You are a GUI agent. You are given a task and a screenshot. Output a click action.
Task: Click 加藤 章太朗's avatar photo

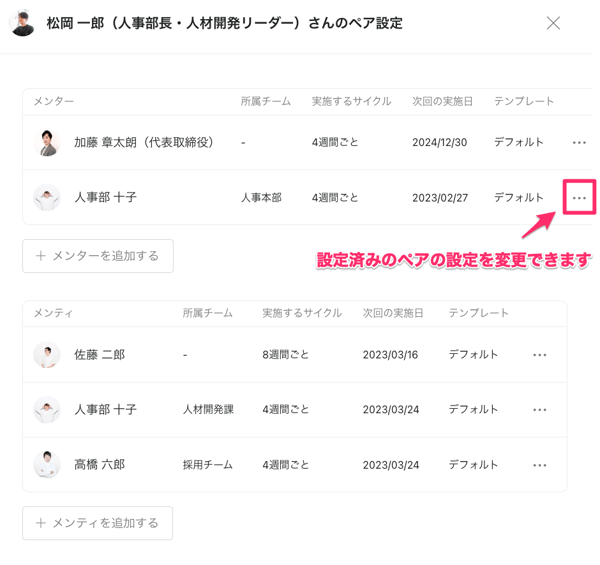coord(47,143)
